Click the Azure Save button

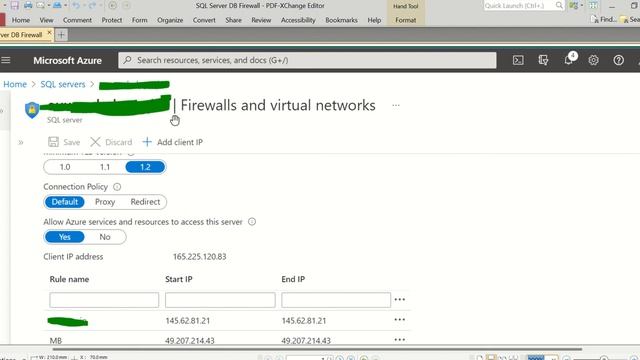[x=64, y=142]
